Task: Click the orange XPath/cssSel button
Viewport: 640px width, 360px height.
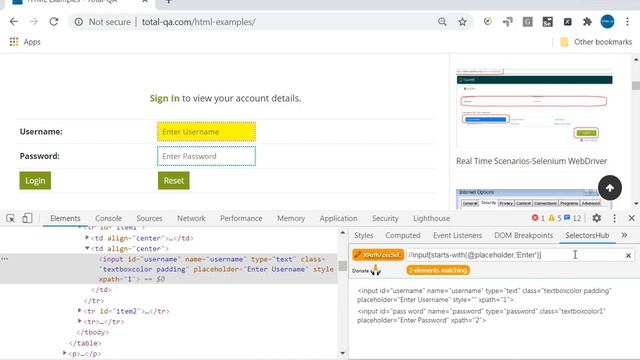Action: (x=378, y=255)
